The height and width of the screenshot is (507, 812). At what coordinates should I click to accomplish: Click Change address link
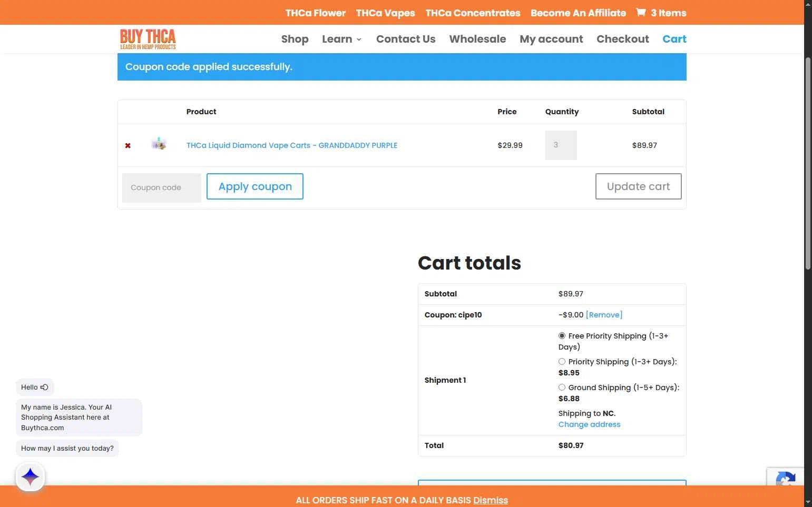[589, 424]
